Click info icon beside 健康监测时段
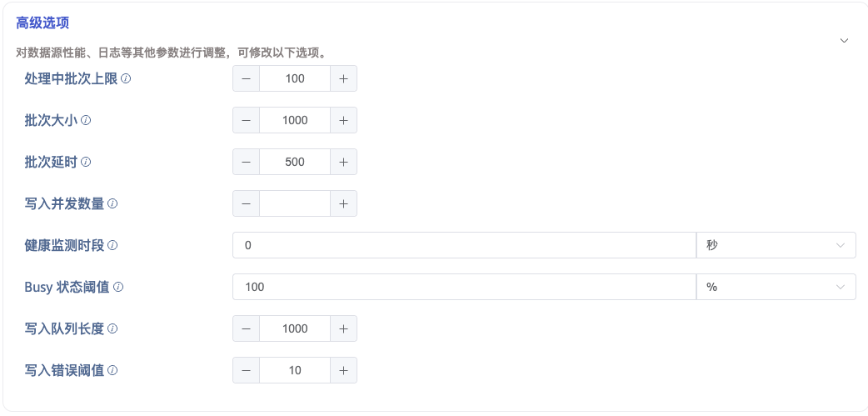Viewport: 868px width, 416px height. click(112, 245)
